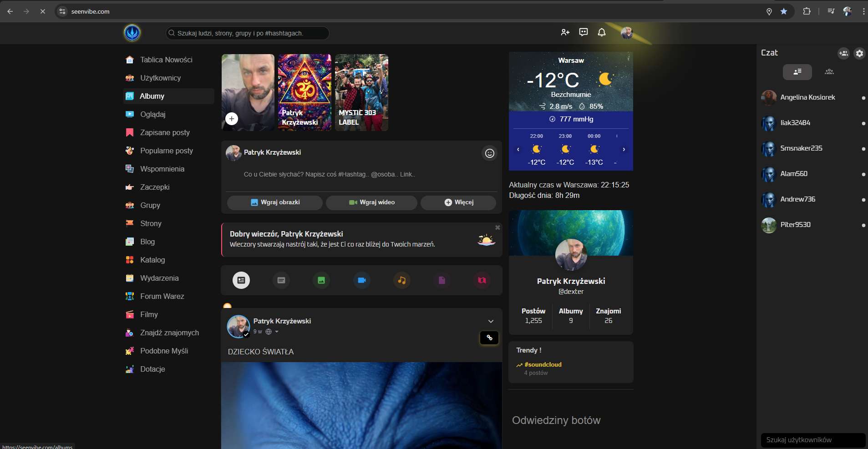Open the messages chat bubble icon
This screenshot has width=868, height=449.
pos(583,32)
